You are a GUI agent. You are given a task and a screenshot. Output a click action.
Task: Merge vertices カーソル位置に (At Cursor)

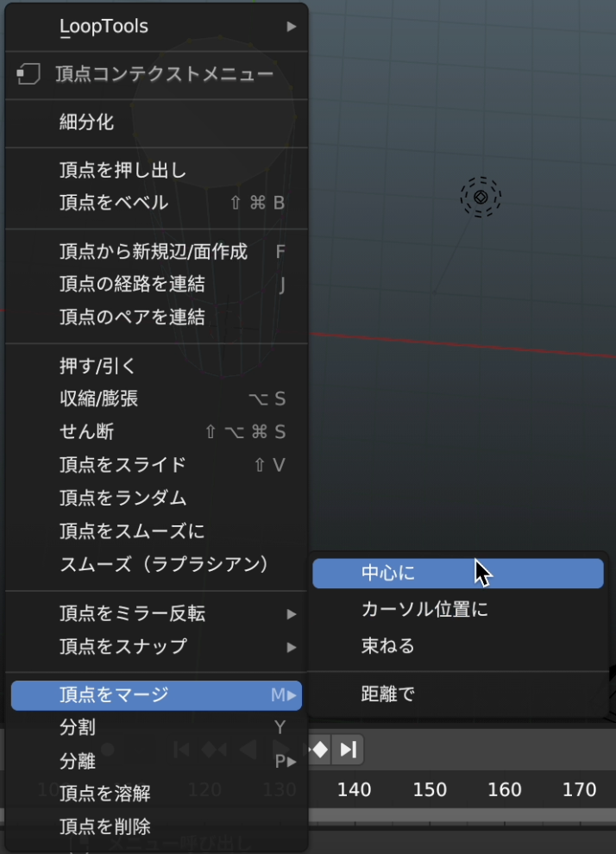(458, 610)
